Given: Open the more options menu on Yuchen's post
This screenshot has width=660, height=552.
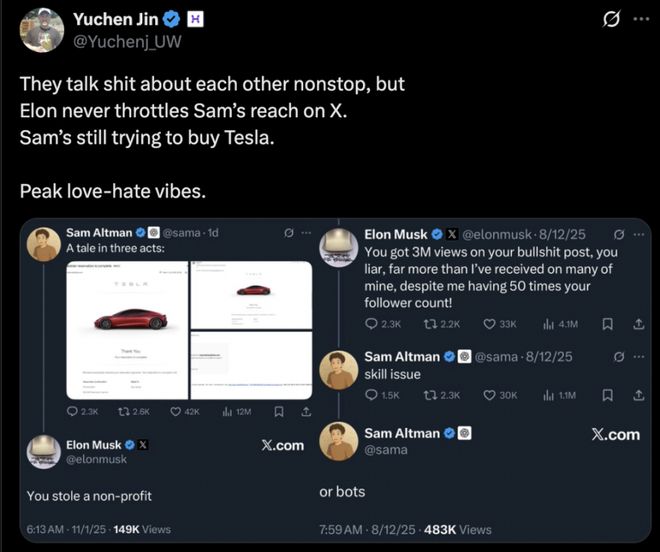Looking at the screenshot, I should tap(640, 21).
